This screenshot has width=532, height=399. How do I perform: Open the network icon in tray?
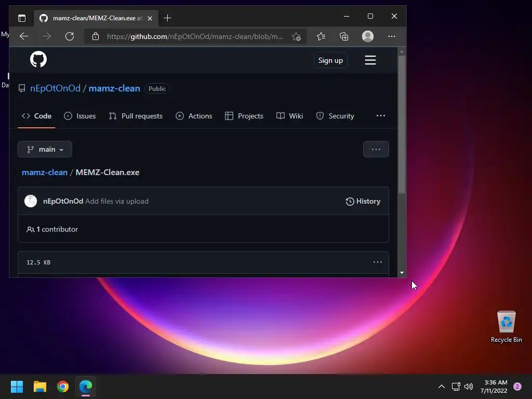[456, 387]
